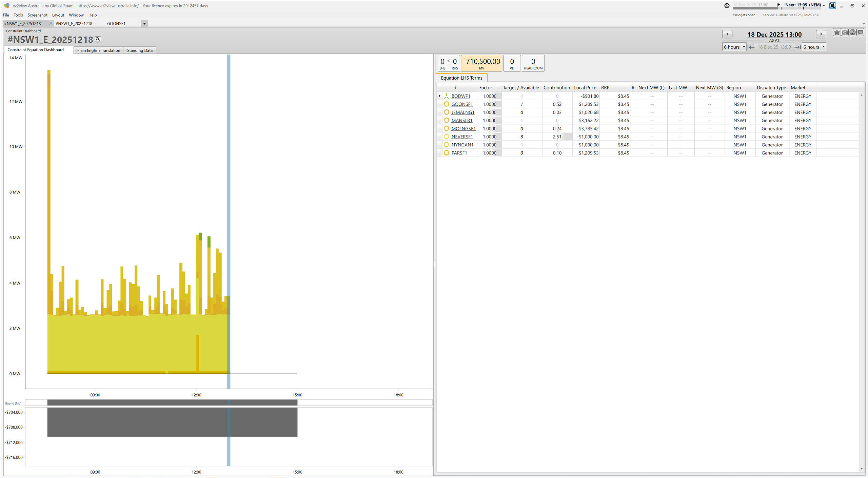
Task: Click the 18 Dec 2025 13:00 date link
Action: pos(774,35)
